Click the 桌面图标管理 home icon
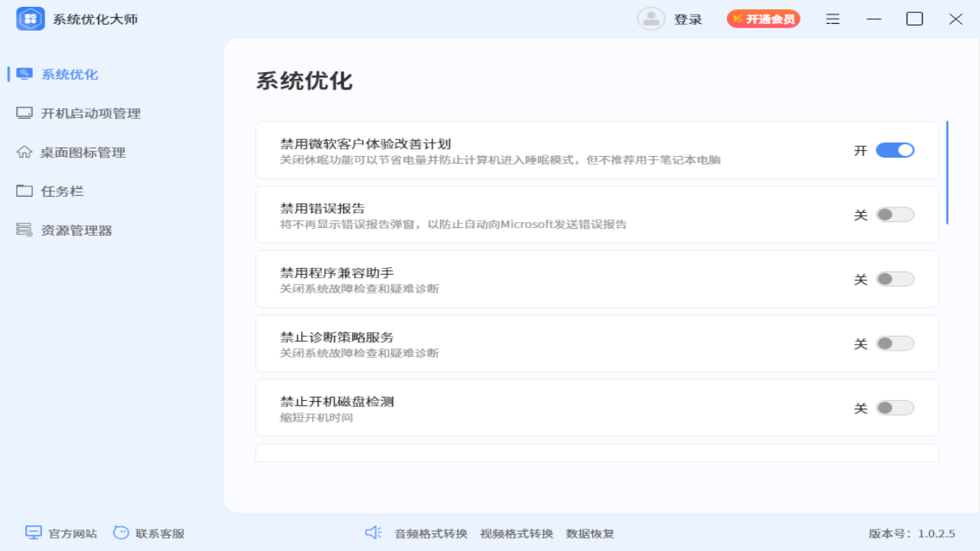Viewport: 980px width, 551px height. coord(23,152)
